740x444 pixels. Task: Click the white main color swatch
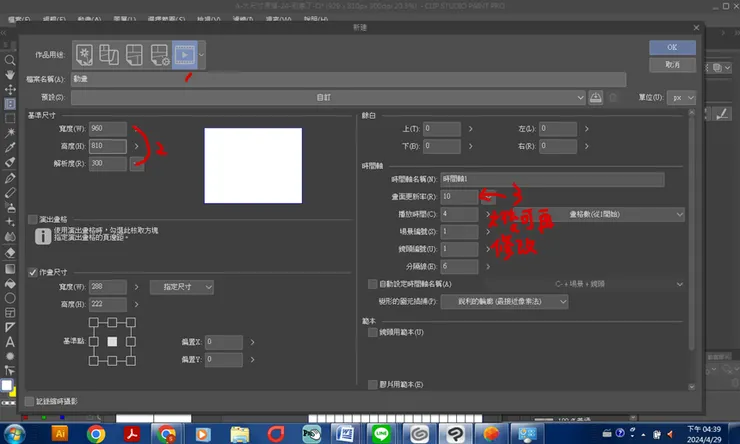click(x=7, y=385)
